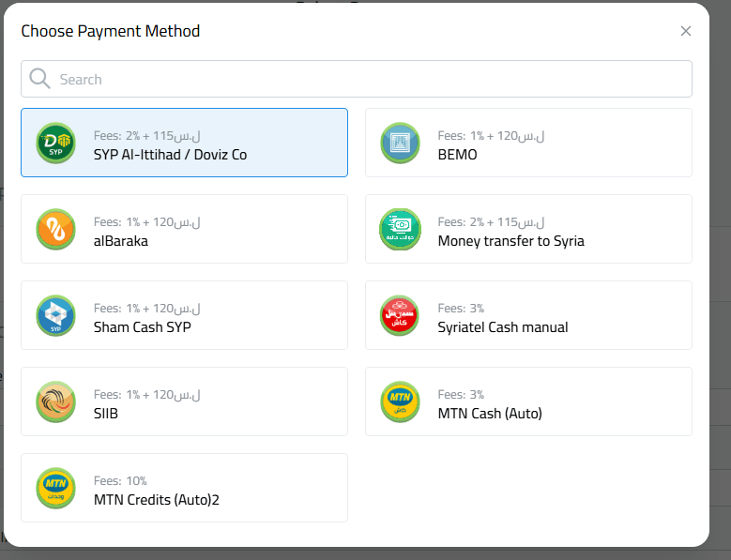Click the SIIB bank logo icon
Image resolution: width=731 pixels, height=560 pixels.
pos(56,401)
